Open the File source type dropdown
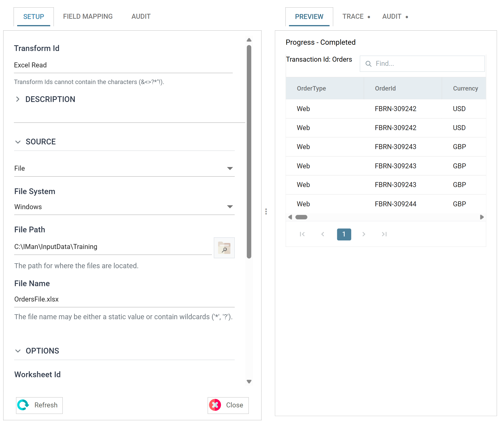This screenshot has width=504, height=423. click(124, 168)
